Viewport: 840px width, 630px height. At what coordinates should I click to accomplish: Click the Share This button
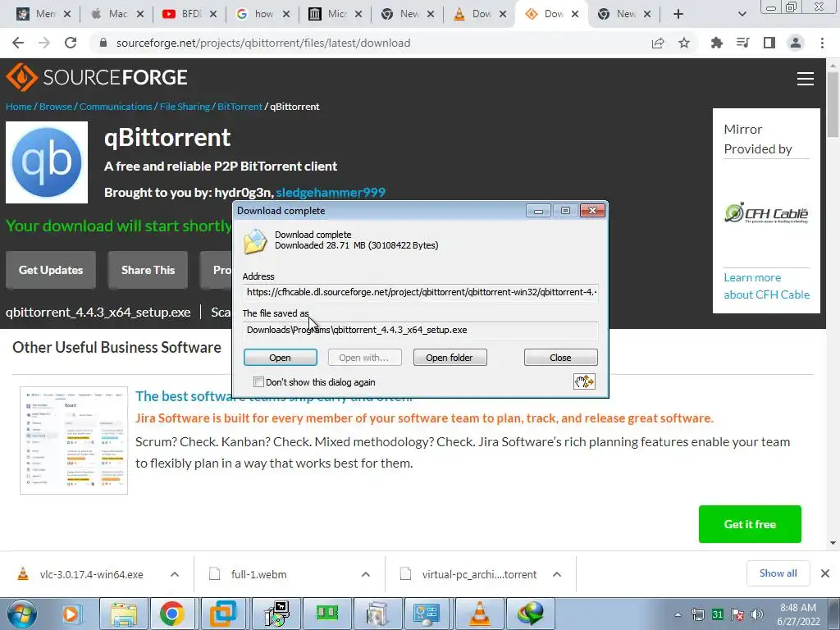pyautogui.click(x=148, y=270)
